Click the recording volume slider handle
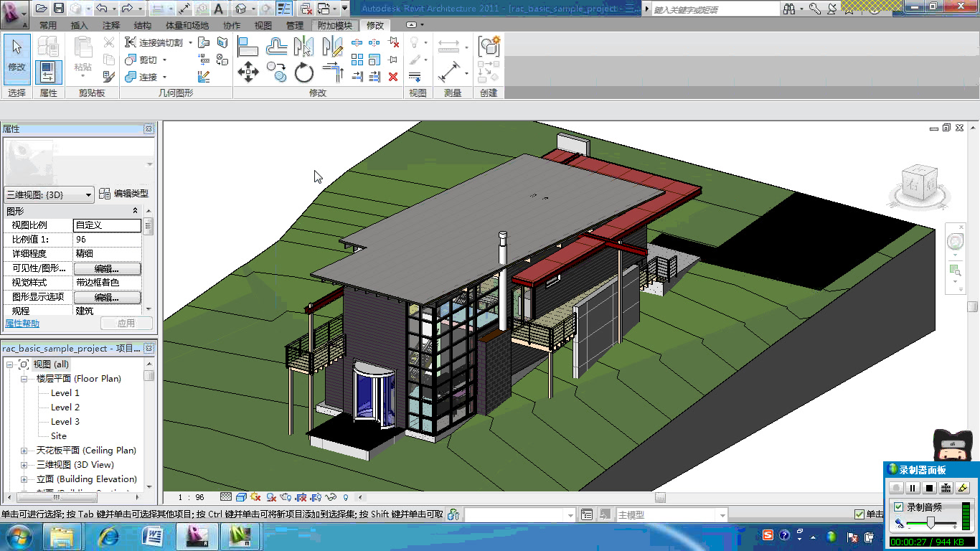This screenshot has width=980, height=551. [x=930, y=524]
